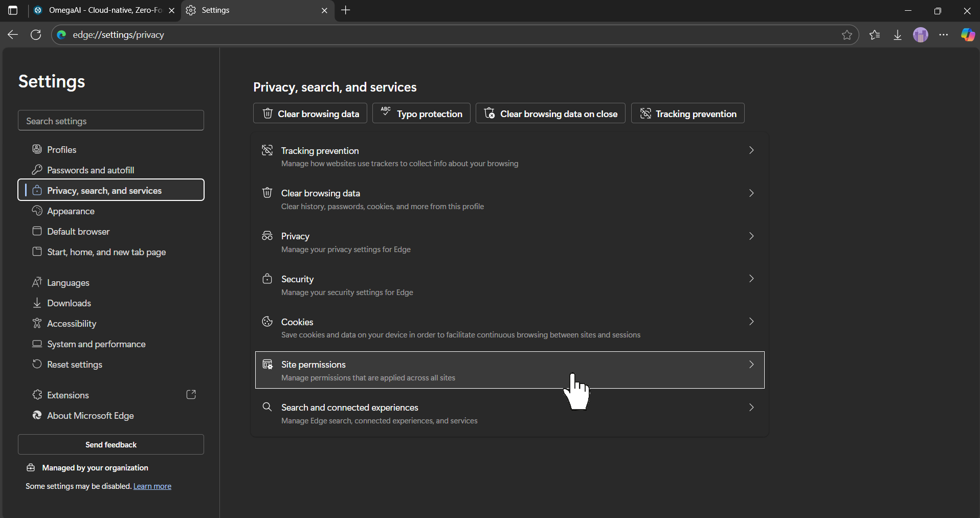Image resolution: width=980 pixels, height=518 pixels.
Task: Click the Search settings input field
Action: point(111,121)
